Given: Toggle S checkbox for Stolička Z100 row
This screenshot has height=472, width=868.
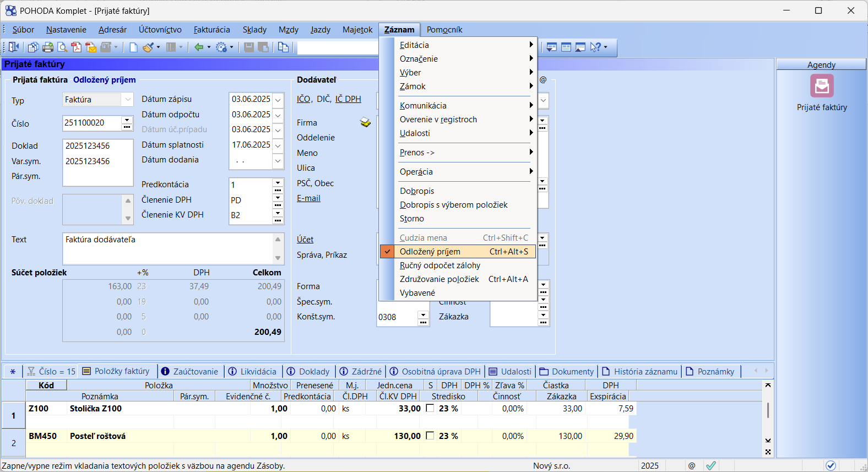Looking at the screenshot, I should tap(430, 408).
